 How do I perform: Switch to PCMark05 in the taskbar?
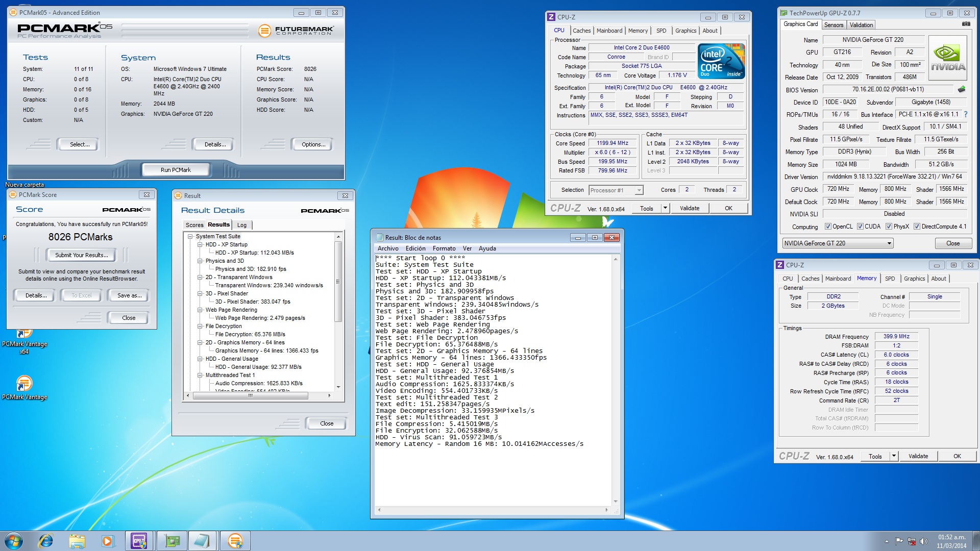[x=235, y=541]
